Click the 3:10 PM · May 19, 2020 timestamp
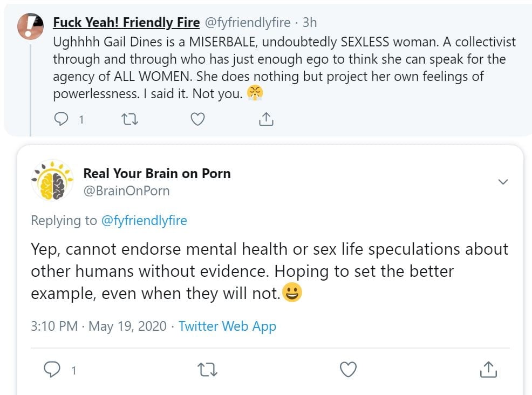The height and width of the screenshot is (395, 532). tap(99, 326)
